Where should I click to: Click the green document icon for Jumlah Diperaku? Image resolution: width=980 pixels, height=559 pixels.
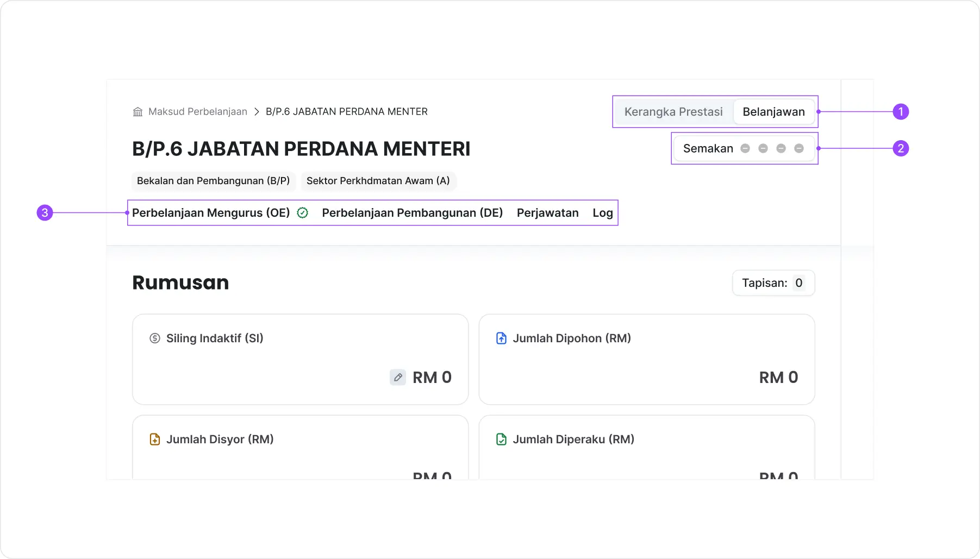pos(502,439)
